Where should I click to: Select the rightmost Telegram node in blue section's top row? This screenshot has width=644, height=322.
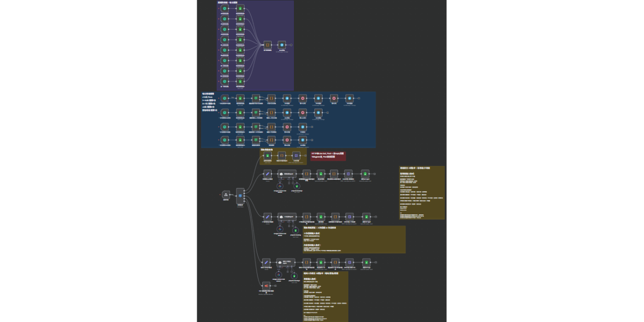349,99
